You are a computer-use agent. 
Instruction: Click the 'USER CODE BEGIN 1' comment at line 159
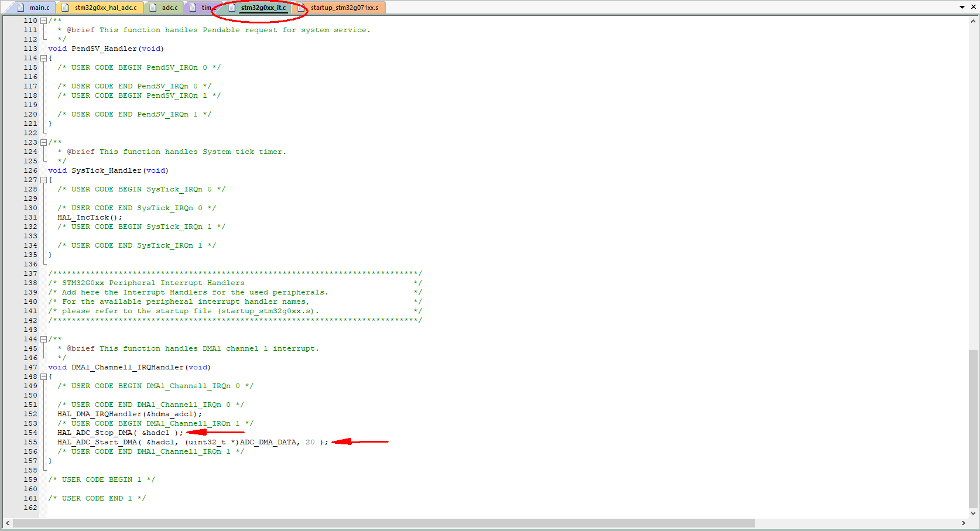click(x=101, y=479)
